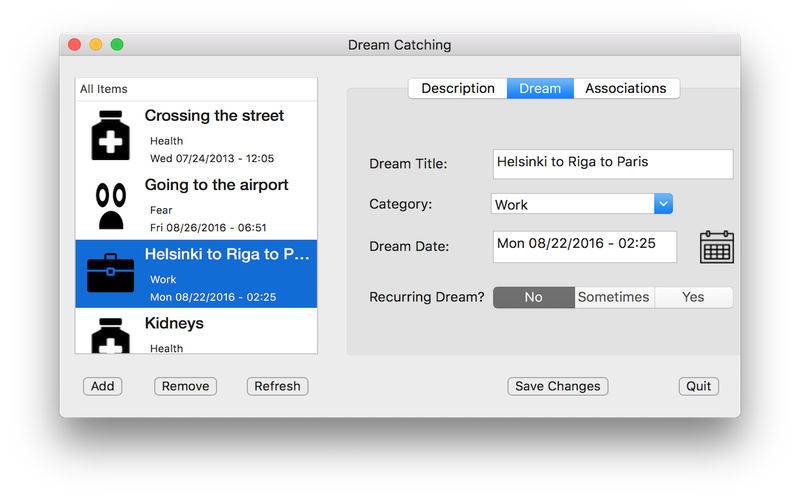Click the Work value in the Category combo box
Image resolution: width=800 pixels, height=500 pixels.
tap(511, 205)
